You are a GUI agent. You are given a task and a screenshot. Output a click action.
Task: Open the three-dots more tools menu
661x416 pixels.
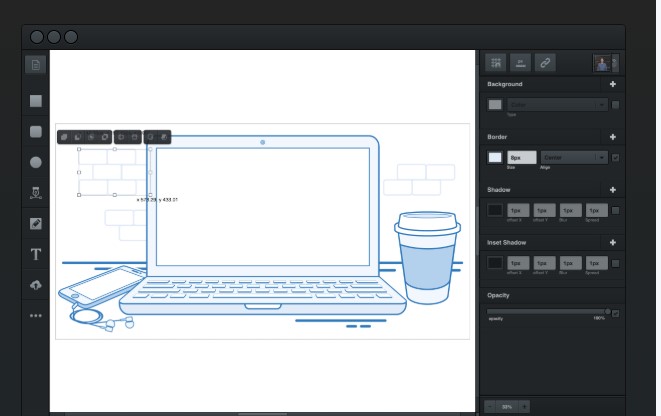pyautogui.click(x=36, y=315)
